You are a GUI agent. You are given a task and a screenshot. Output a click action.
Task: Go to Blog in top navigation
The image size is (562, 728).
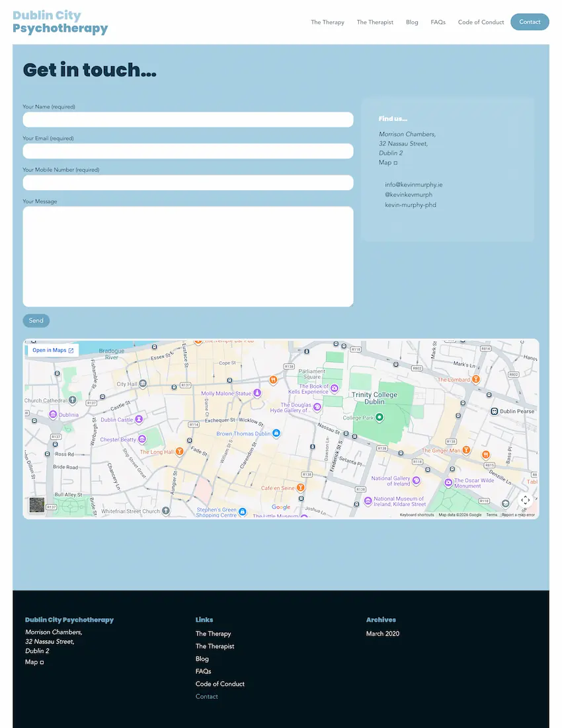click(412, 22)
